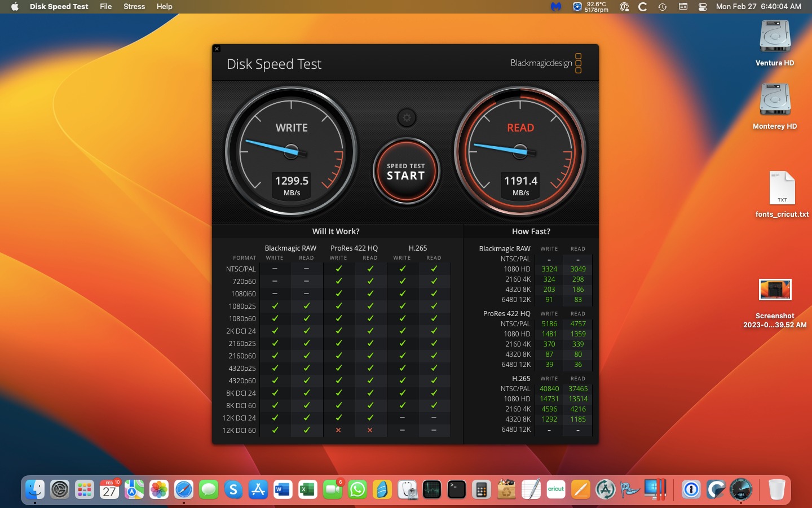Click the Blackmagicdesign logo
Image resolution: width=812 pixels, height=508 pixels.
point(546,63)
